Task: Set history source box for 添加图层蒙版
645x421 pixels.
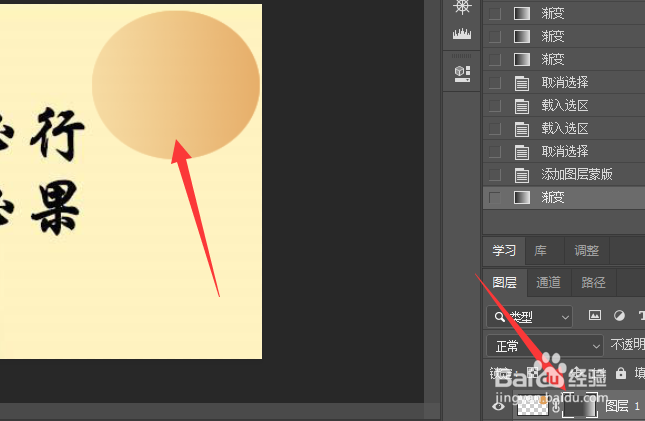Action: 494,175
